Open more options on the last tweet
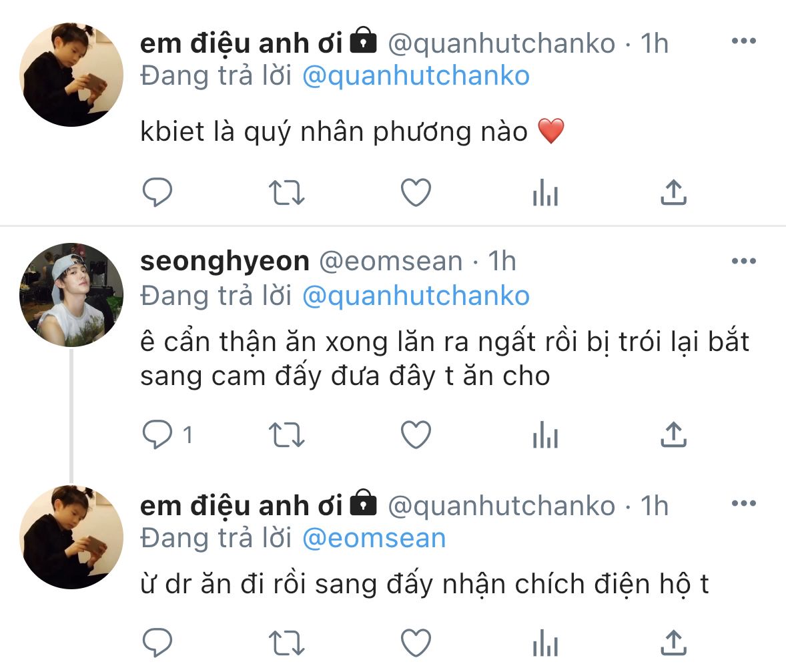Image resolution: width=786 pixels, height=672 pixels. 743,504
